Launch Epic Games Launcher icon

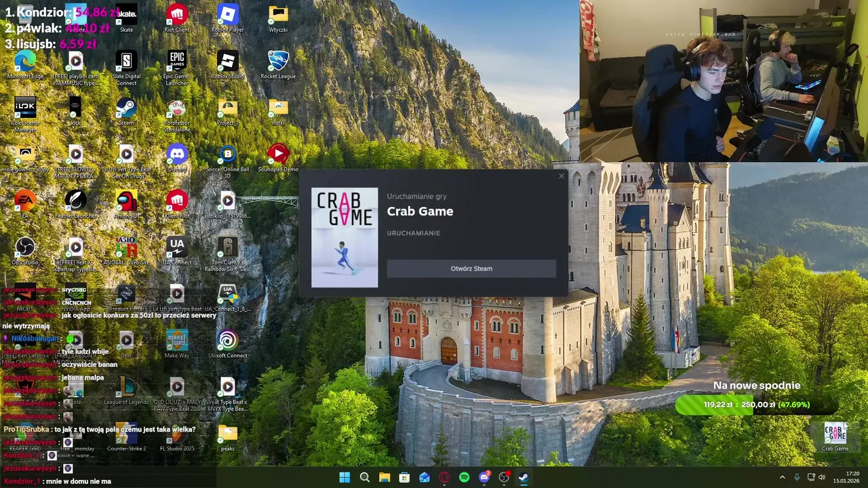(x=177, y=68)
